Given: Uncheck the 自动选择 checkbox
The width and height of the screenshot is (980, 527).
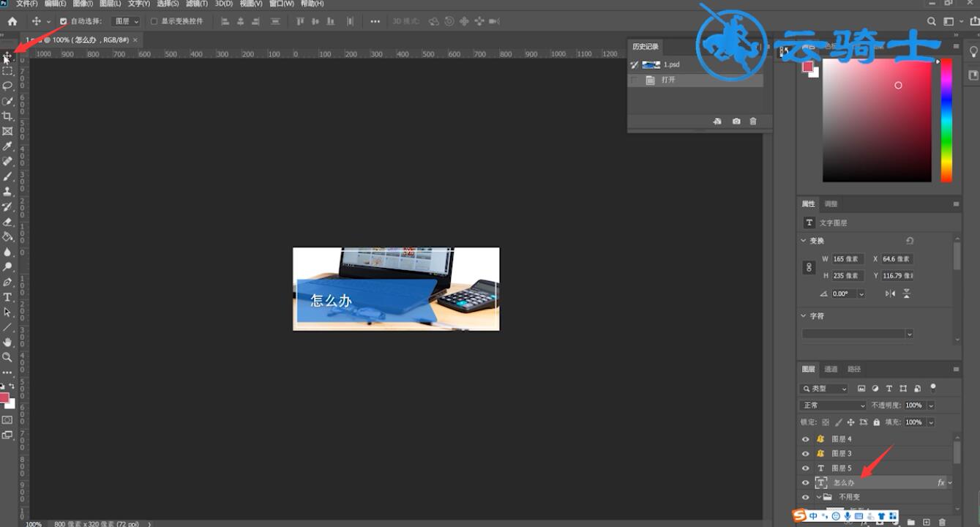Looking at the screenshot, I should click(x=63, y=21).
